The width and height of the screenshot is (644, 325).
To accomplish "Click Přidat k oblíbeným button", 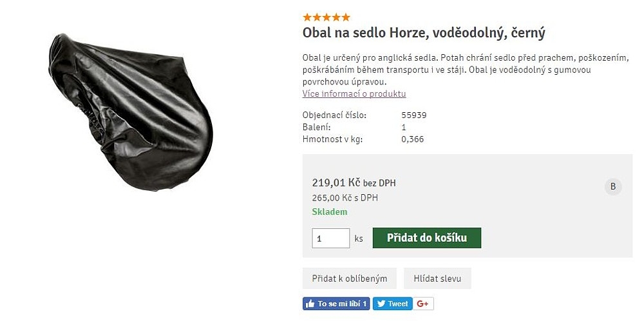I will [x=350, y=279].
